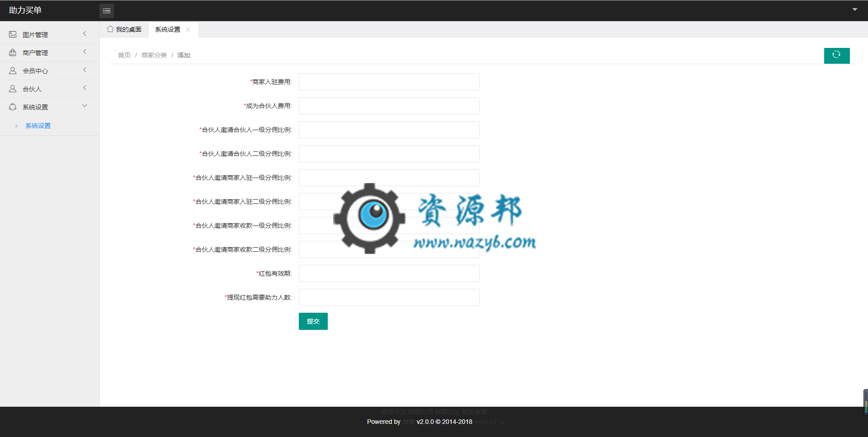Viewport: 868px width, 437px height.
Task: Click the 会员中心 user icon
Action: [x=13, y=70]
